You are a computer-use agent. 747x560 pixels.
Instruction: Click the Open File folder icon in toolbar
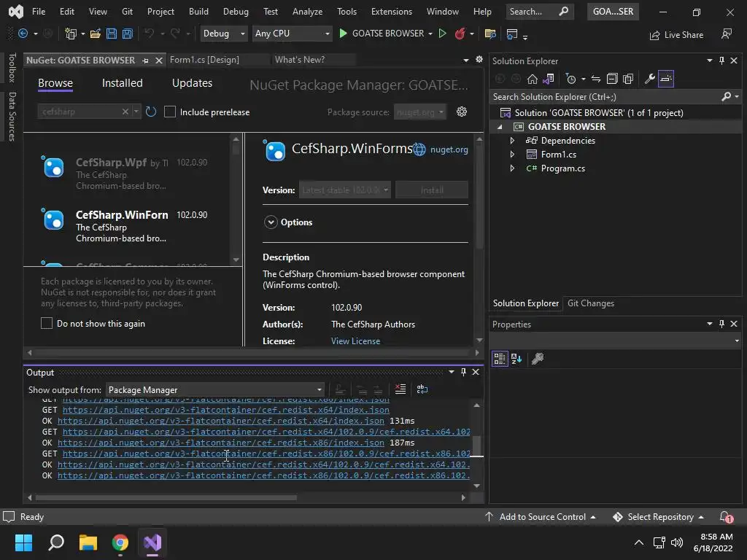point(96,34)
